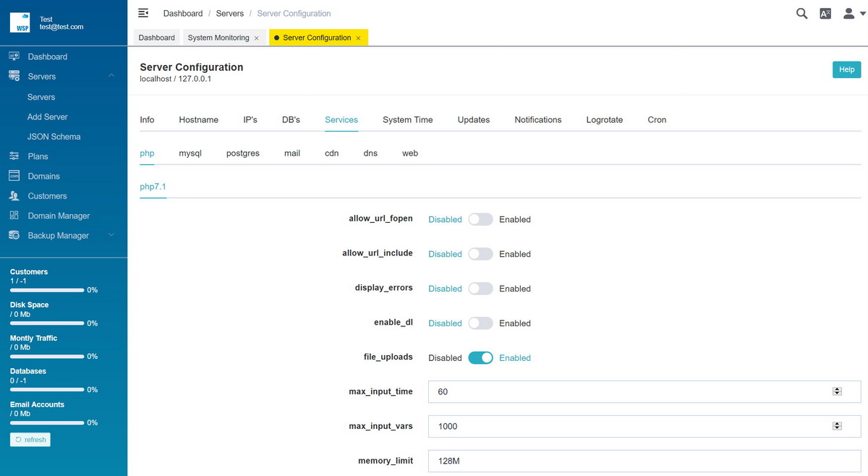Toggle the allow_url_fopen switch
The height and width of the screenshot is (476, 868).
tap(480, 219)
